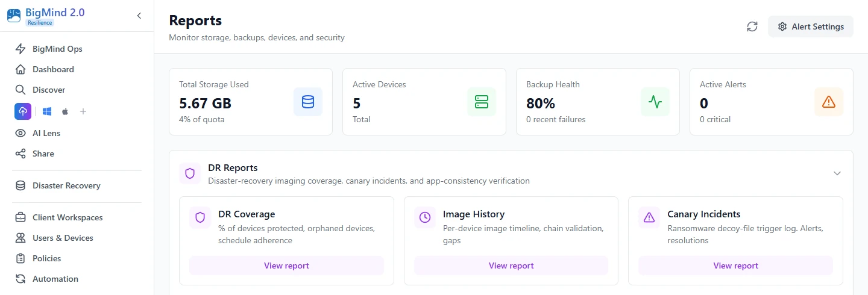Viewport: 868px width, 295px height.
Task: Click the Canary Incidents card title
Action: coord(704,214)
